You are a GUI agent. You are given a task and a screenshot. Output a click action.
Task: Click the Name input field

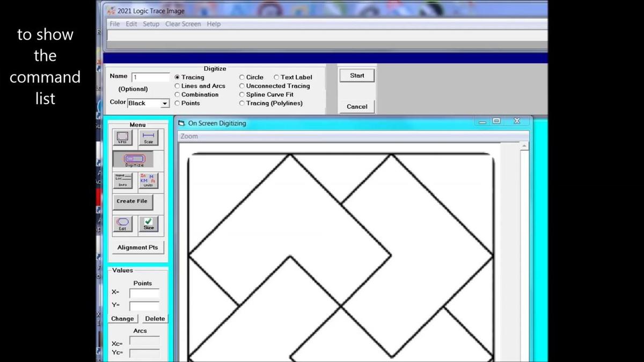tap(150, 77)
